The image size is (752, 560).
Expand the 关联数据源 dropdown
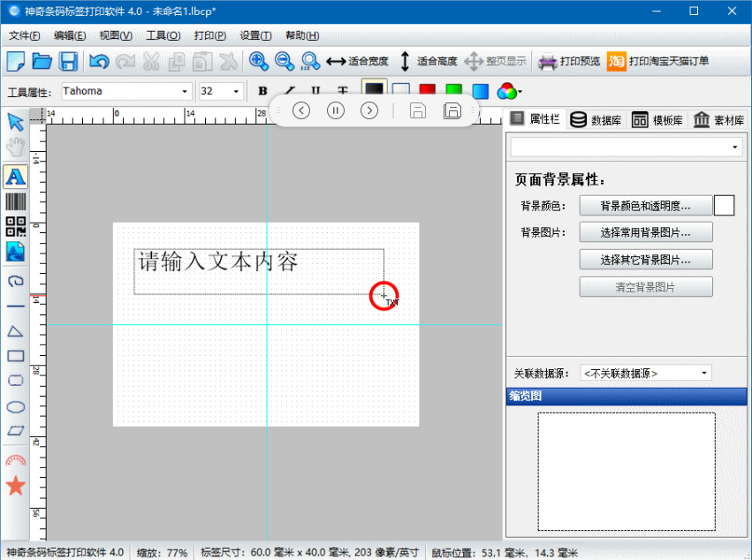coord(646,373)
